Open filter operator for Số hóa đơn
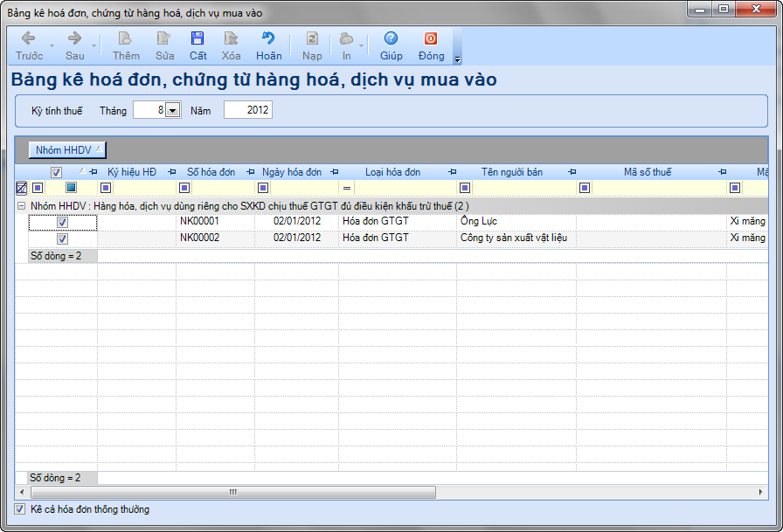 [184, 188]
